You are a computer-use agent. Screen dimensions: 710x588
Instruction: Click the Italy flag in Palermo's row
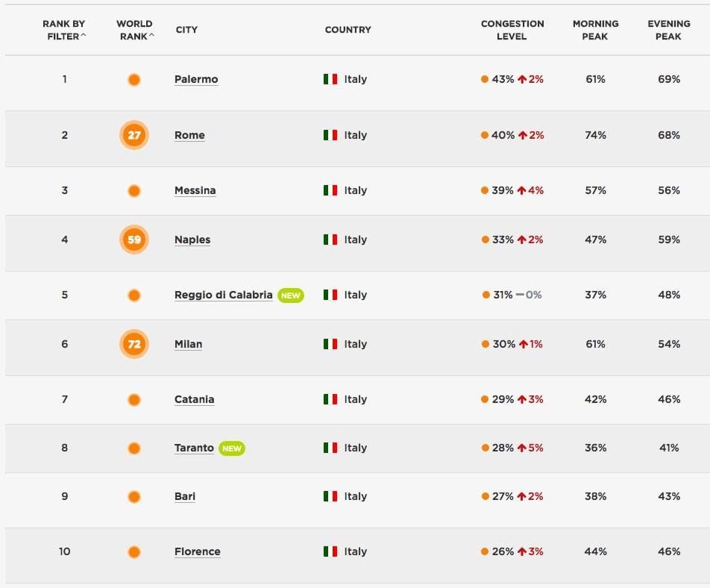330,79
